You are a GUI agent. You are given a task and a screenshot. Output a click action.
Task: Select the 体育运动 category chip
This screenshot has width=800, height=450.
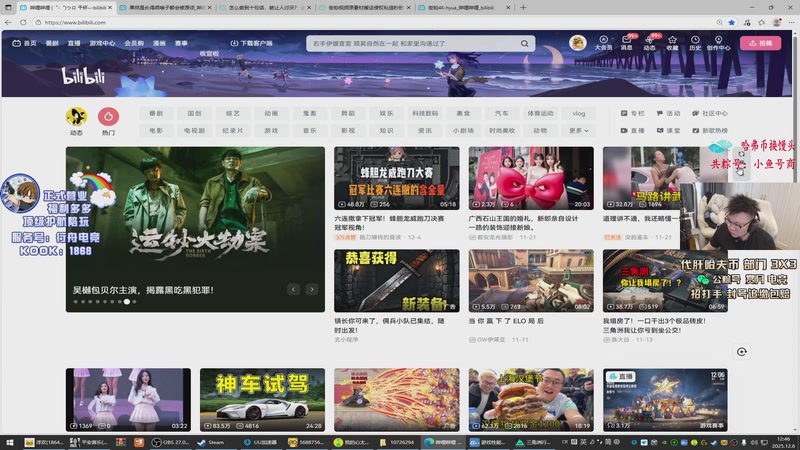(x=540, y=113)
